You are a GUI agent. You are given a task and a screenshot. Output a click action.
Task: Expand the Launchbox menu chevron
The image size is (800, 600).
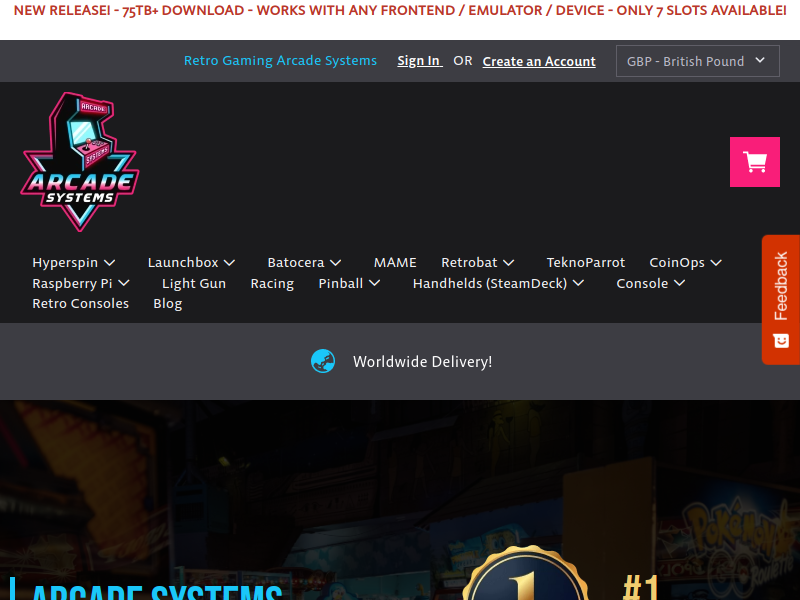(230, 263)
